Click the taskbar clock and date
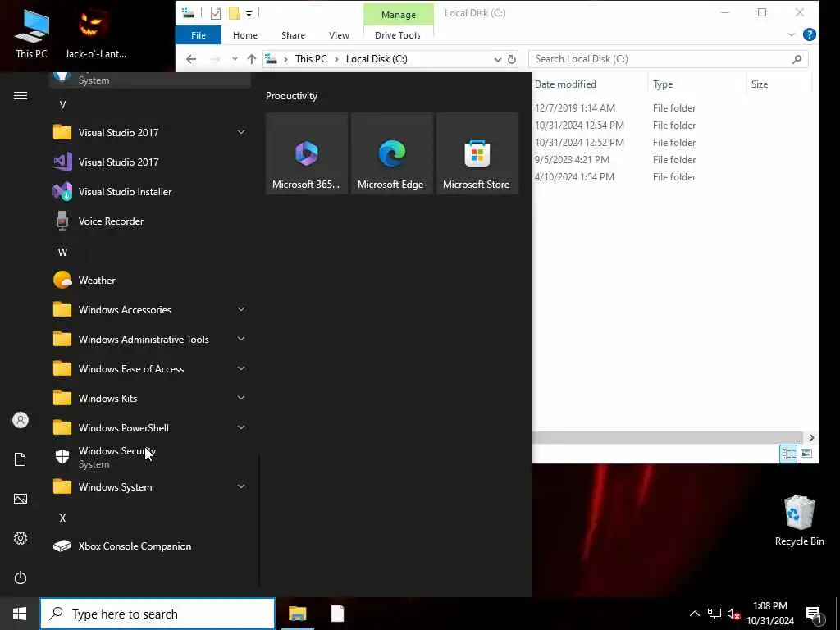840x630 pixels. pos(770,614)
